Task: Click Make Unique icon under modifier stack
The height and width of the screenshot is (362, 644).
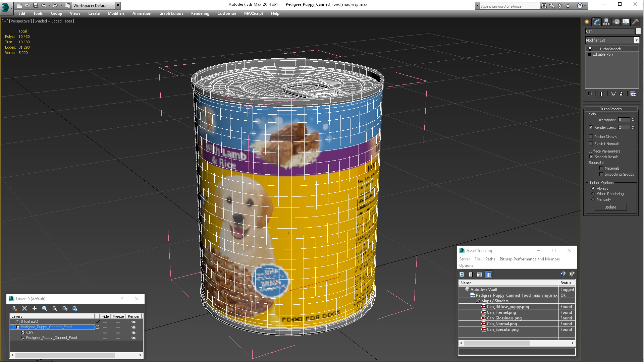Action: (x=613, y=94)
